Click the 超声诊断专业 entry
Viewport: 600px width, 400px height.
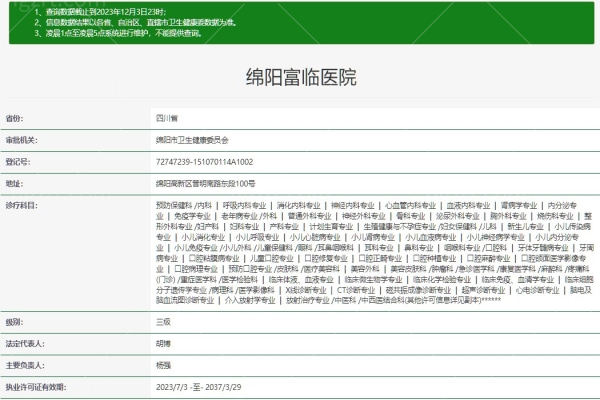tap(483, 290)
